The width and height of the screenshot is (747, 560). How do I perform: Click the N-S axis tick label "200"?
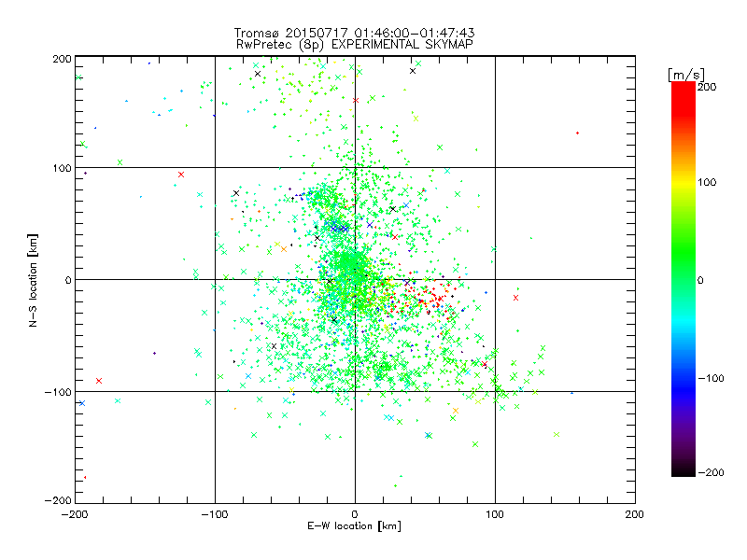pos(63,59)
